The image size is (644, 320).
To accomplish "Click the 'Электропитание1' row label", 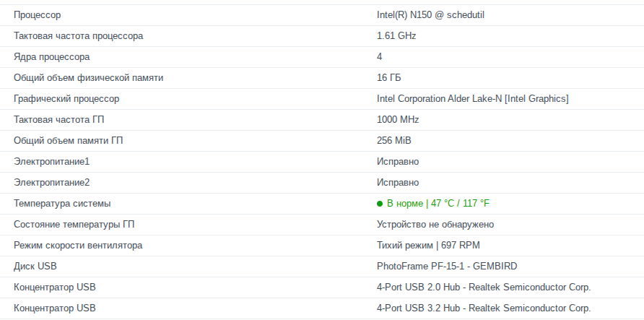I will click(x=51, y=161).
